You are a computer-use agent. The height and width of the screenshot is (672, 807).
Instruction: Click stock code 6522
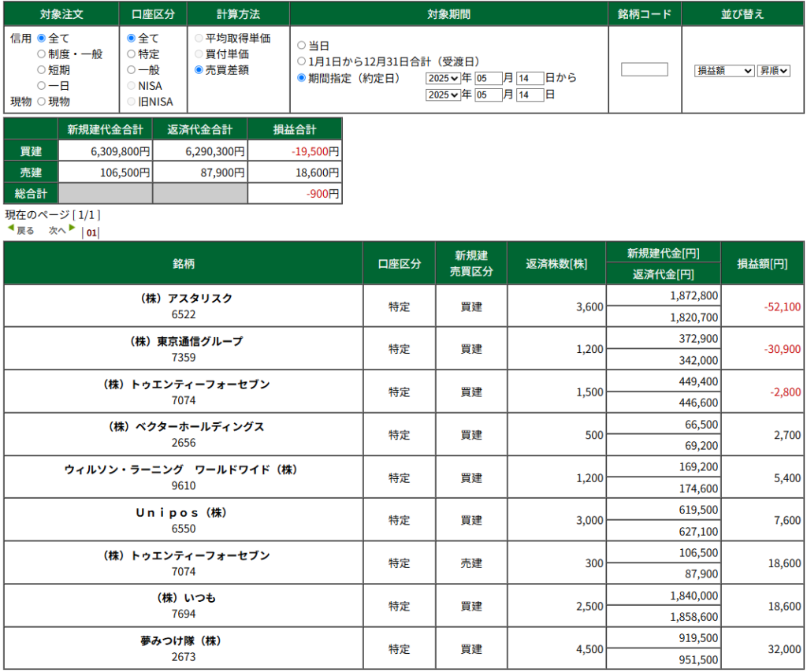(x=184, y=314)
